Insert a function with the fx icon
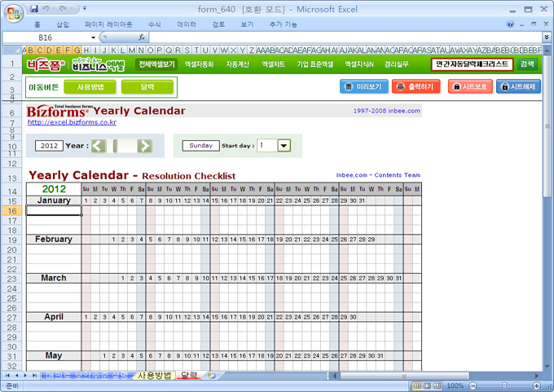This screenshot has height=392, width=554. pyautogui.click(x=142, y=37)
